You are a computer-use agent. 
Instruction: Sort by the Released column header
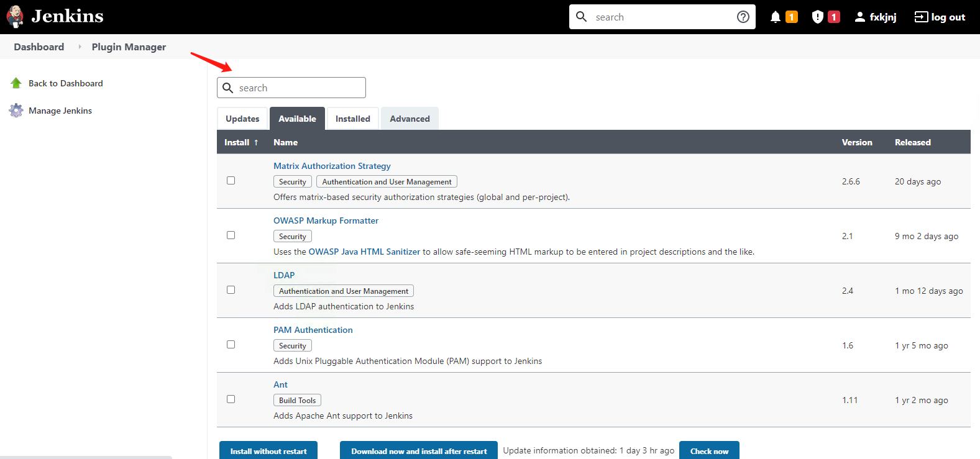[912, 142]
